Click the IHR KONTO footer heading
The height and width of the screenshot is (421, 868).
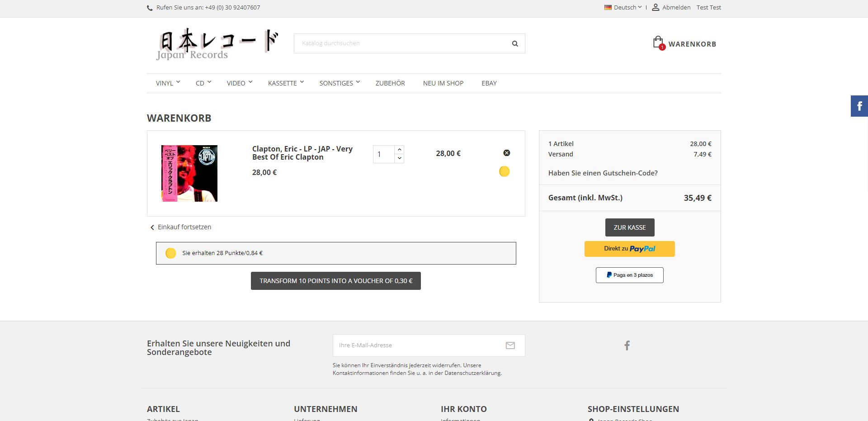click(x=464, y=409)
